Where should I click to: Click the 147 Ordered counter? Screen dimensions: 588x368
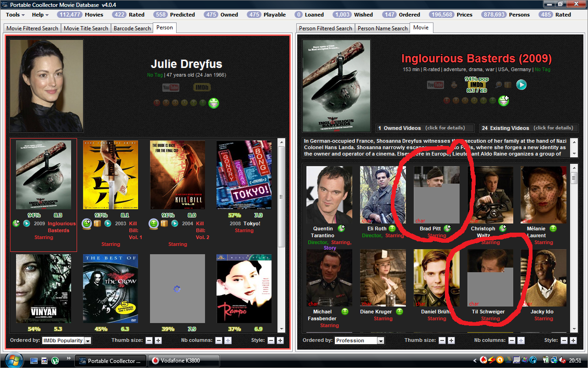[x=401, y=15]
